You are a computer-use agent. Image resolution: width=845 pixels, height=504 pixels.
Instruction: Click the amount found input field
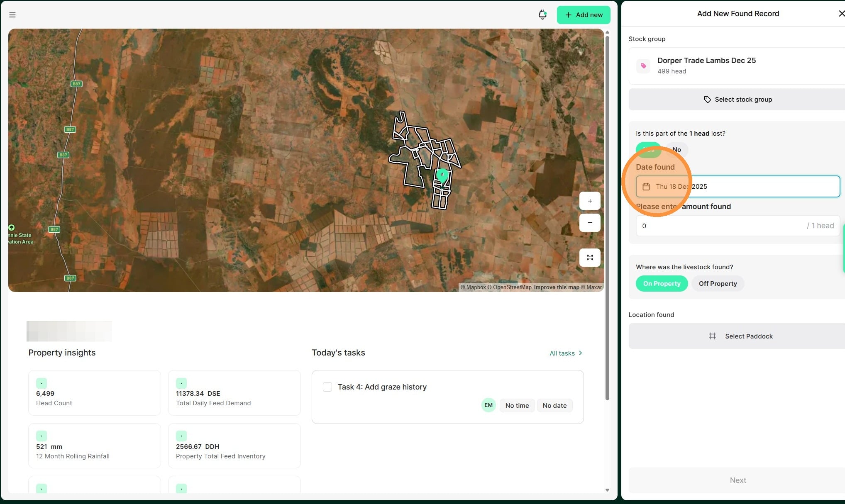tap(722, 226)
